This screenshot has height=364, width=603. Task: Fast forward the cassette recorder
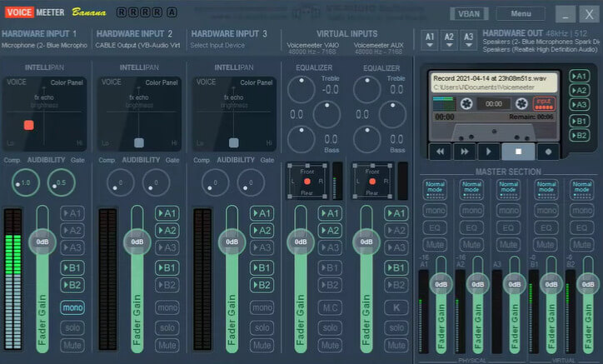pos(464,151)
